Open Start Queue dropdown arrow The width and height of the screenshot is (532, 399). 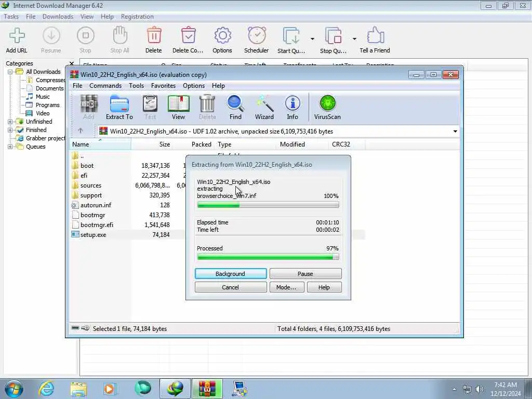[x=312, y=38]
